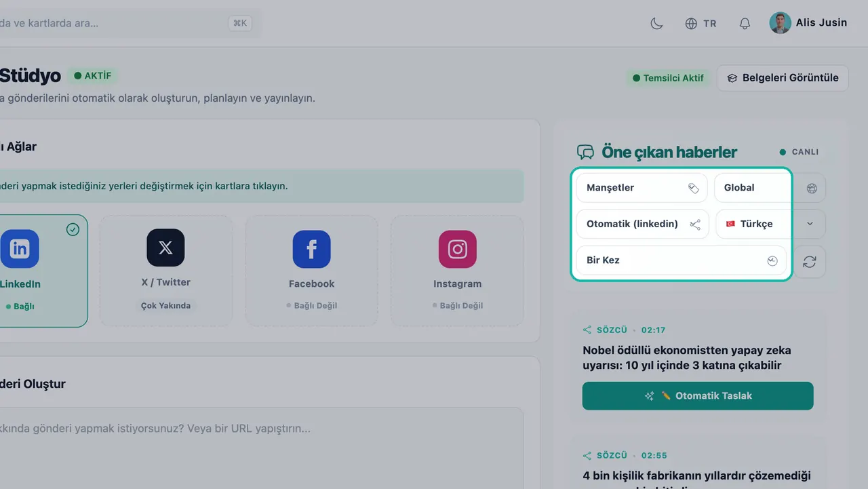This screenshot has height=489, width=868.
Task: Toggle dark mode with the moon icon
Action: pyautogui.click(x=656, y=24)
